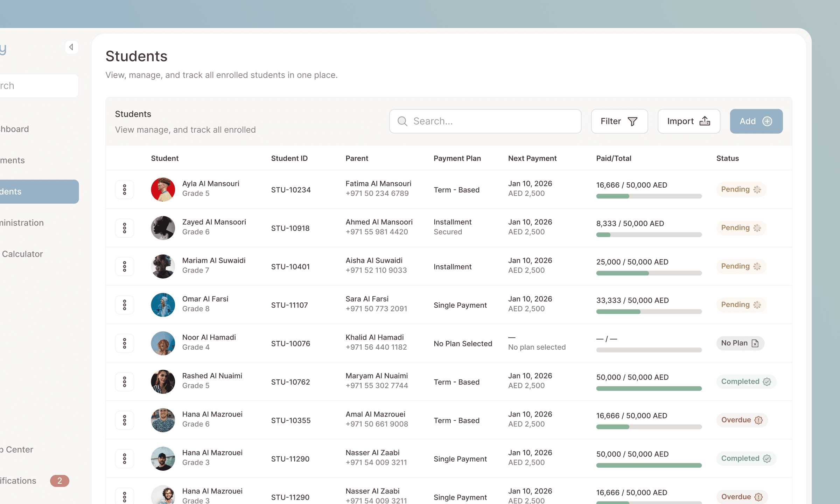Go to Dashboard in the sidebar
This screenshot has width=840, height=504.
tap(15, 129)
